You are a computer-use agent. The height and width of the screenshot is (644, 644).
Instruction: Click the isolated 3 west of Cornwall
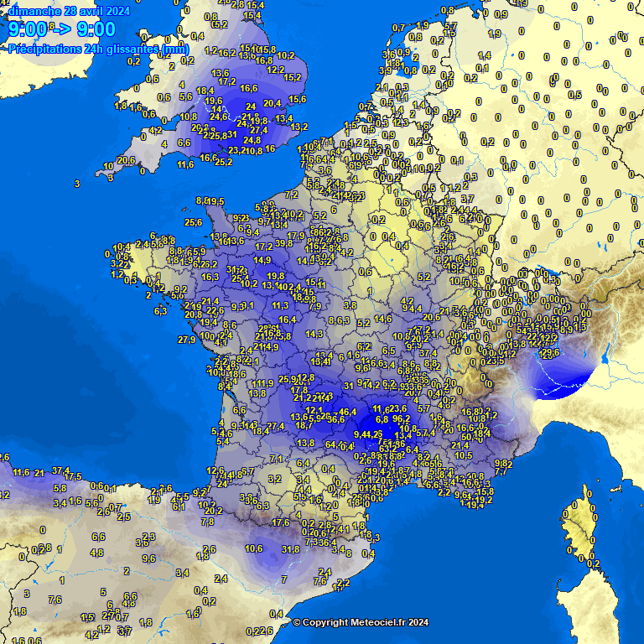[76, 183]
